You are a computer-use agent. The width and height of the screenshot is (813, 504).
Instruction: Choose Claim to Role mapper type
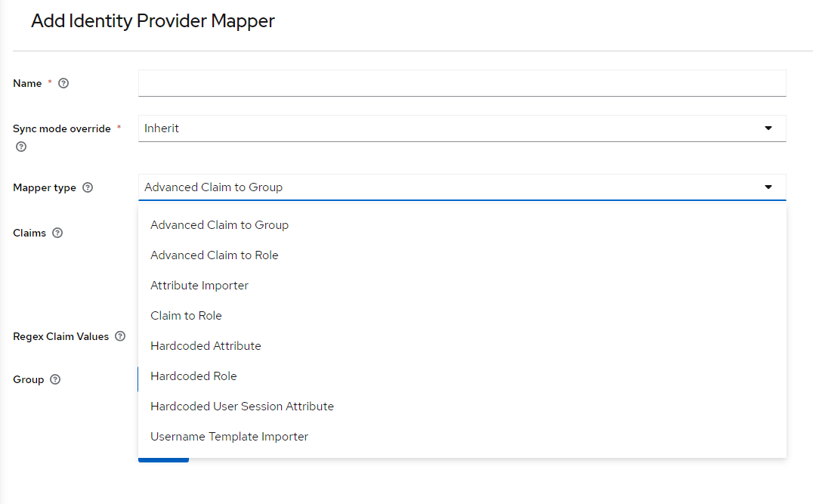(186, 315)
